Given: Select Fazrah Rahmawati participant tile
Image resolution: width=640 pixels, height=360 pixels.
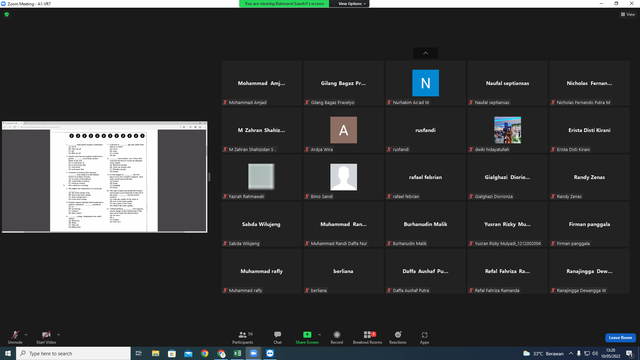Looking at the screenshot, I should pos(261,177).
